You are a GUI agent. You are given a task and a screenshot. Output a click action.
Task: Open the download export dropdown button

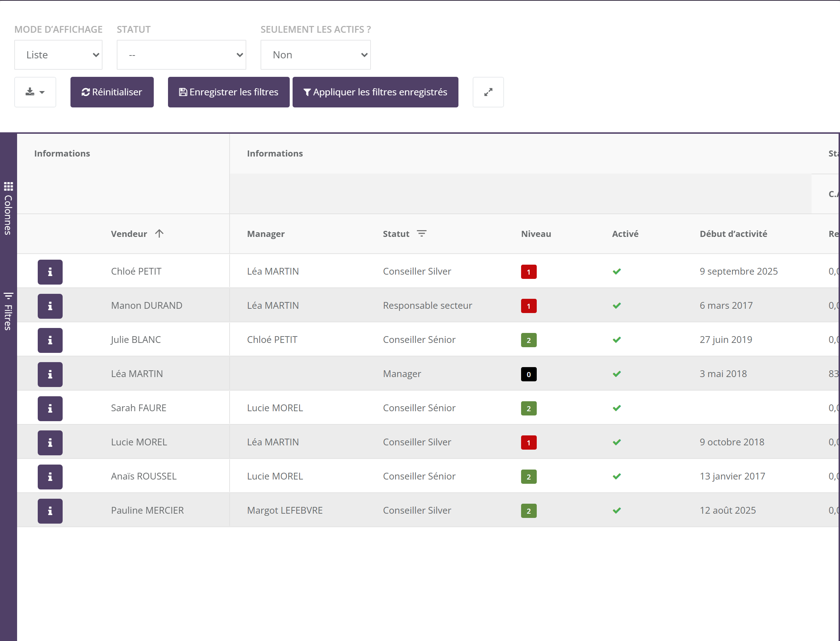(x=35, y=92)
